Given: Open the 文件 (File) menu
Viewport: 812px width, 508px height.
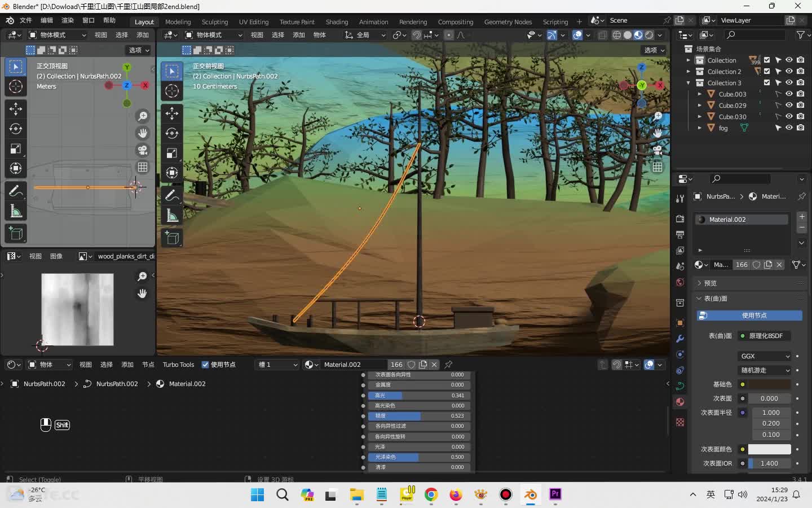Looking at the screenshot, I should (26, 20).
